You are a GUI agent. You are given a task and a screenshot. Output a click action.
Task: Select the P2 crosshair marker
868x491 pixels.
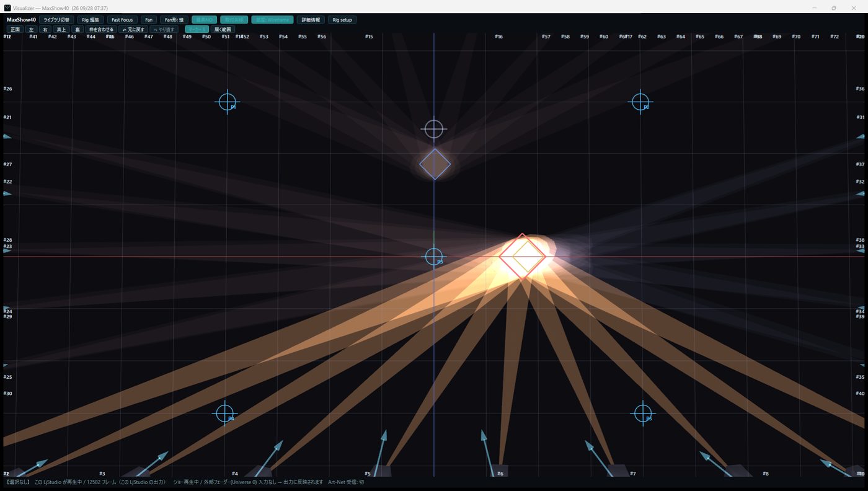click(x=640, y=102)
